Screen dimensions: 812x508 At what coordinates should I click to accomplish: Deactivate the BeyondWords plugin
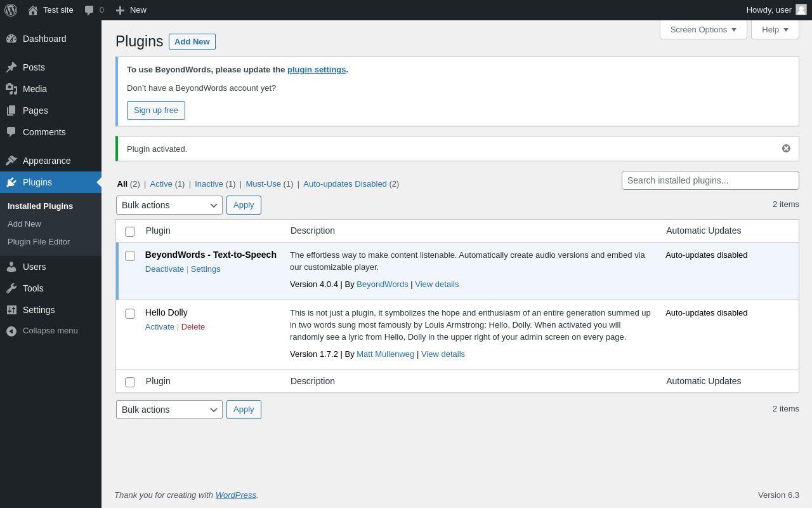coord(164,269)
